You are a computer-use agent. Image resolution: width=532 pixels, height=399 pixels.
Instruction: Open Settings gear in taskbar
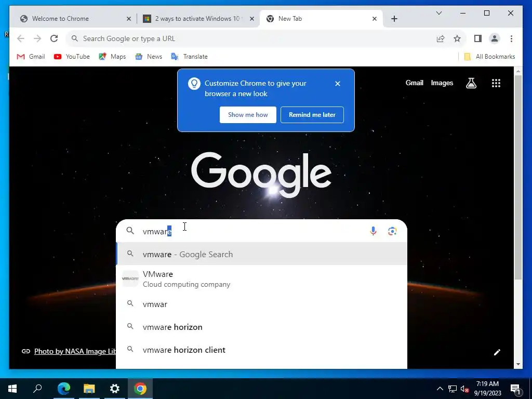115,389
